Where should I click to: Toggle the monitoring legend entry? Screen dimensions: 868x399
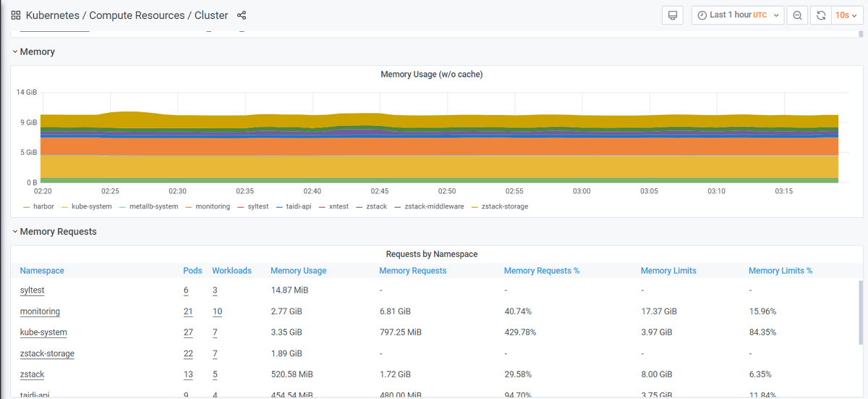(x=212, y=206)
